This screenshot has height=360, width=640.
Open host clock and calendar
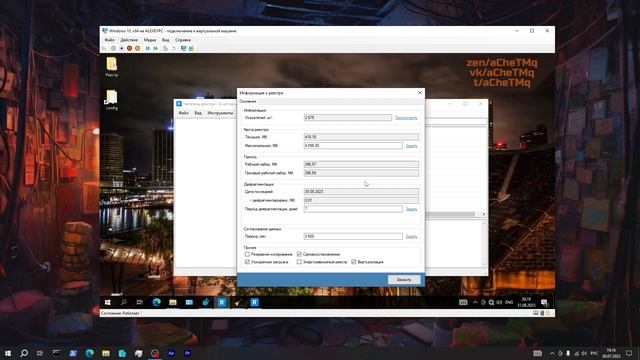[x=611, y=353]
